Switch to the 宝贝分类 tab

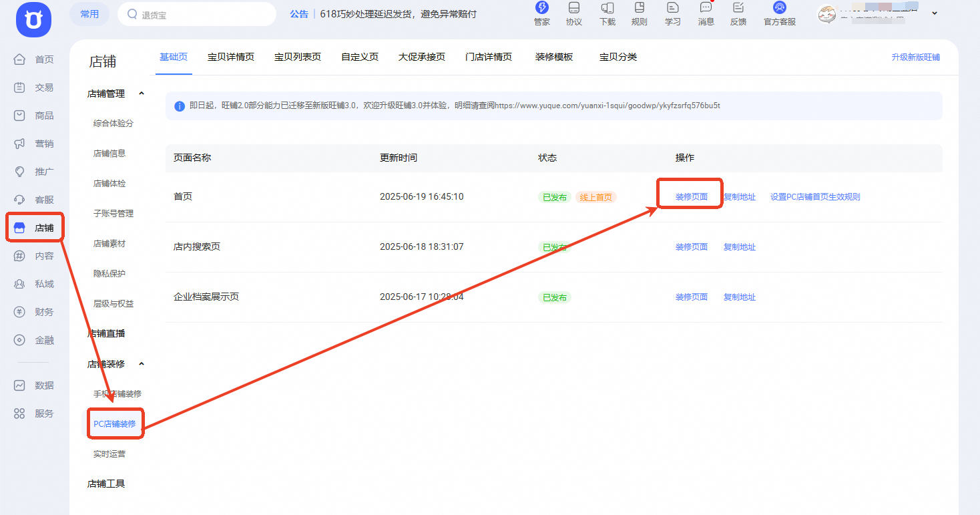618,57
